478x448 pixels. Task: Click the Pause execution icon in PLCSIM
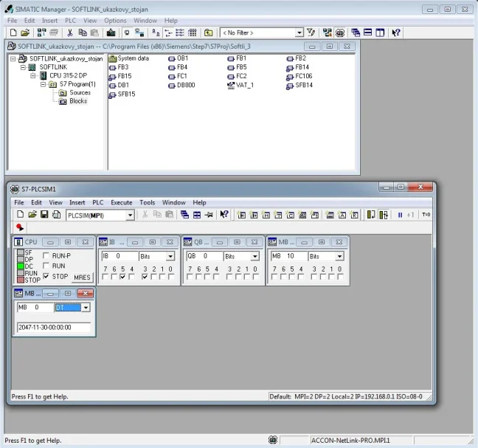click(400, 215)
